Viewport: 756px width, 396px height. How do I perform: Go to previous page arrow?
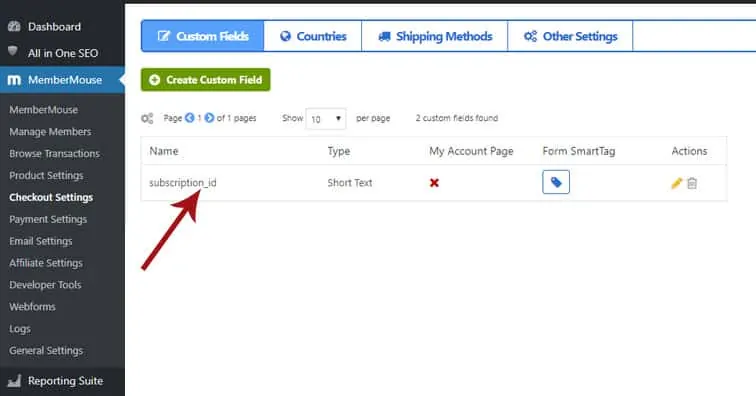coord(189,118)
